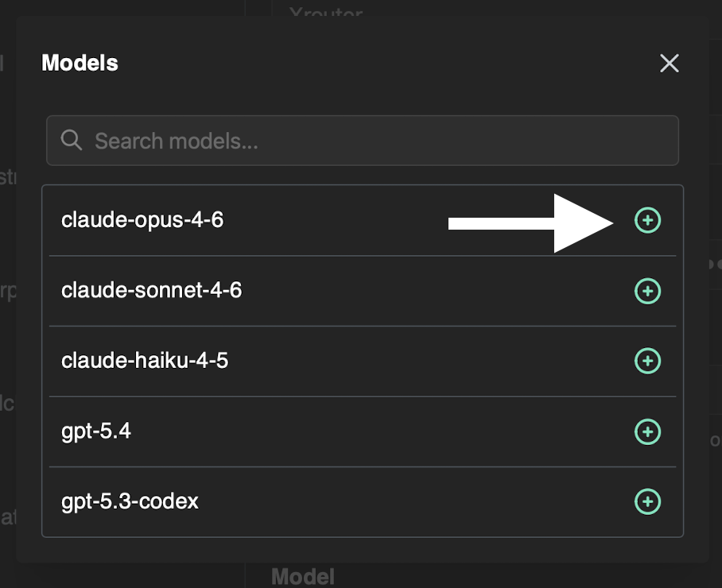Add the claude-opus-4-6 model with plus icon

[x=647, y=220]
